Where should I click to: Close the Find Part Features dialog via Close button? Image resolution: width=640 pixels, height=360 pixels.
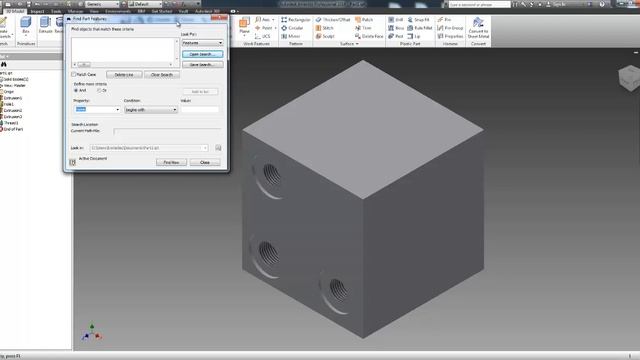click(205, 162)
